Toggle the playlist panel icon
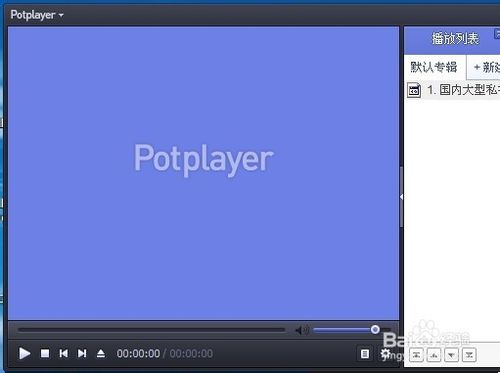Image resolution: width=500 pixels, height=373 pixels. [x=365, y=354]
